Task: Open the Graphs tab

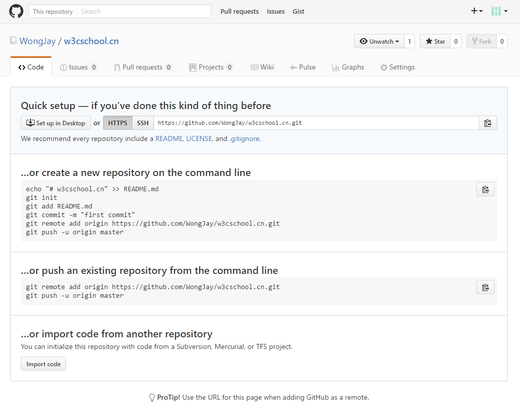Action: [348, 67]
